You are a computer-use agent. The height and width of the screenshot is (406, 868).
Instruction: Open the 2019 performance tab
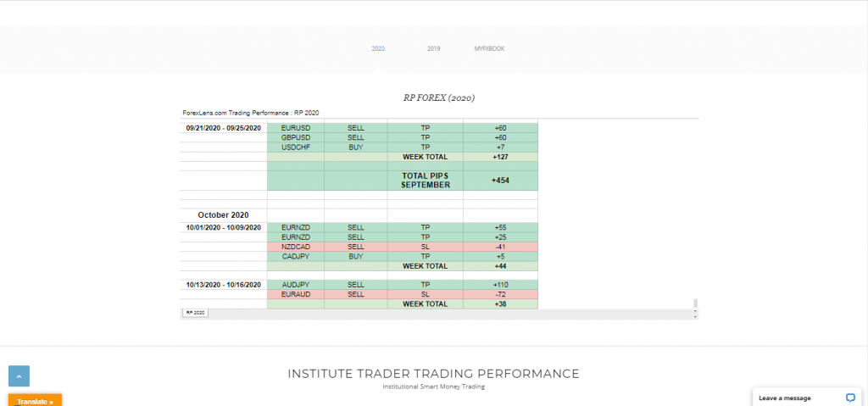(433, 49)
